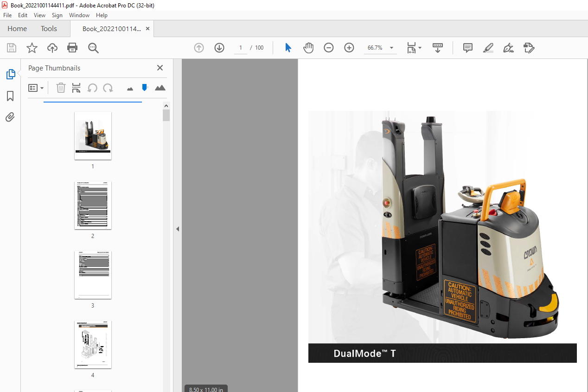
Task: Click the stamp tool icon
Action: (x=529, y=48)
